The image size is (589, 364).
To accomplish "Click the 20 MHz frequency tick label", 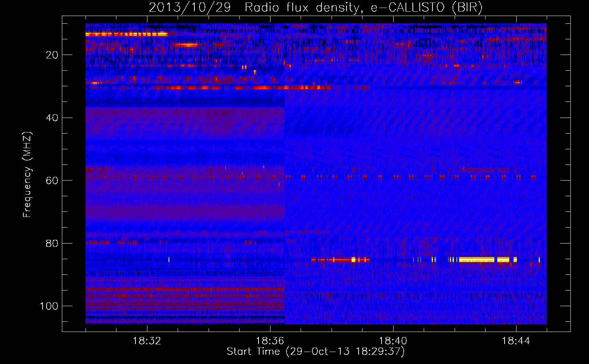I will 52,55.
